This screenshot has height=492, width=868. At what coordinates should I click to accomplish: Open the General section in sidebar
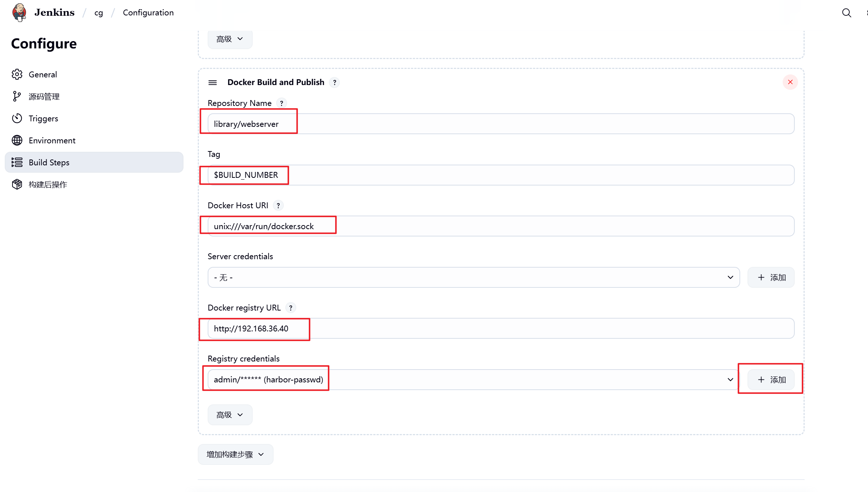pos(42,74)
